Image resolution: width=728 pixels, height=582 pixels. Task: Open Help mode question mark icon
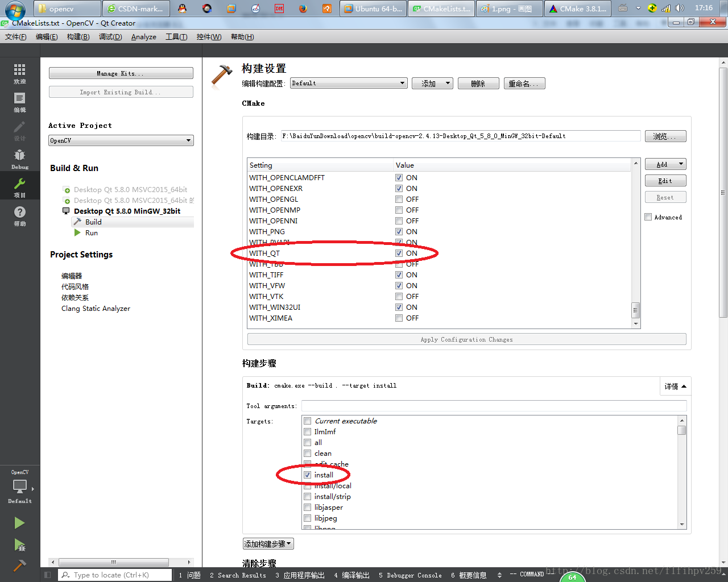click(x=20, y=216)
